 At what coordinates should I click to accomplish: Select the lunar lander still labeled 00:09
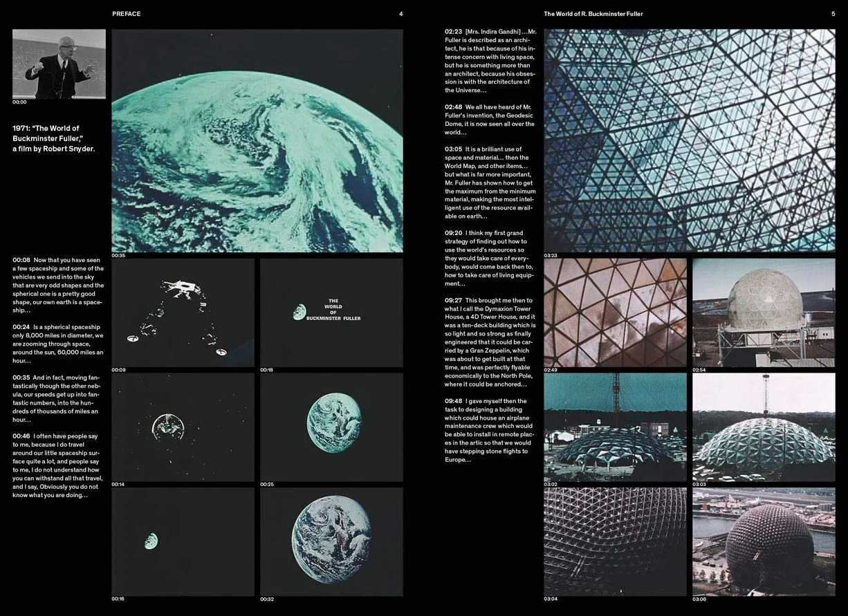tap(183, 312)
